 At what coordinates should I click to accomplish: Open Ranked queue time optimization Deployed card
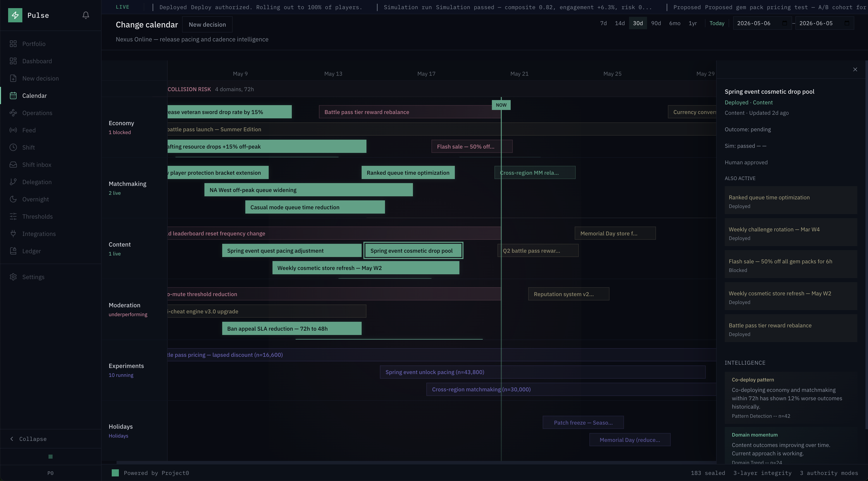point(791,200)
